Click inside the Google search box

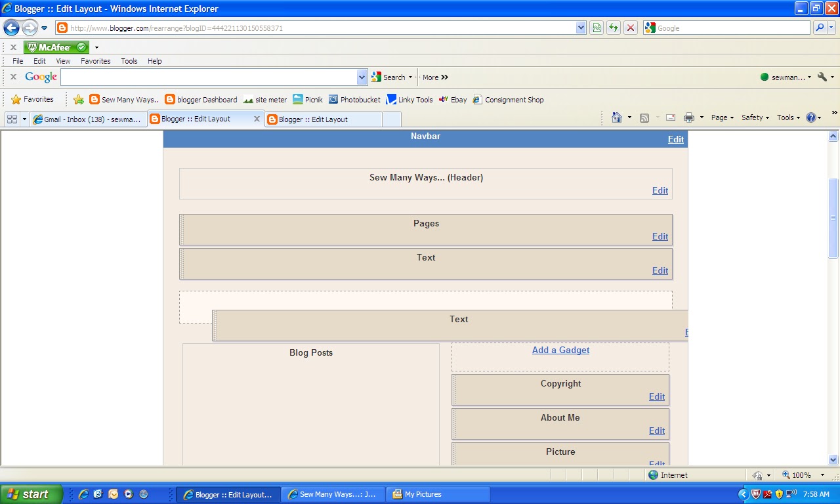coord(210,77)
